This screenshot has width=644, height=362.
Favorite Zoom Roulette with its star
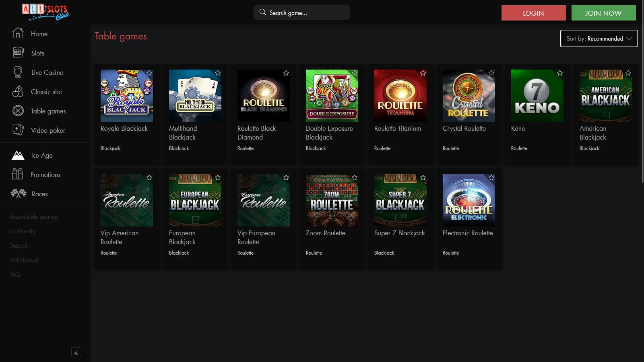point(355,178)
